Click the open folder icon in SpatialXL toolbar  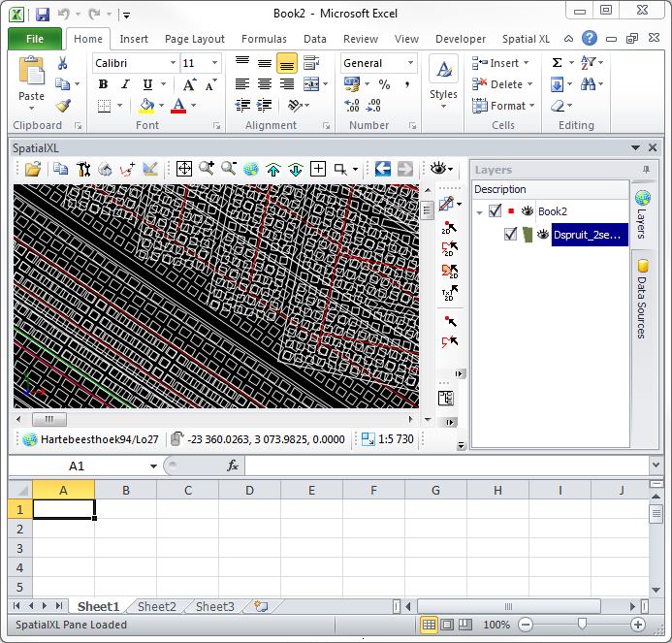33,169
